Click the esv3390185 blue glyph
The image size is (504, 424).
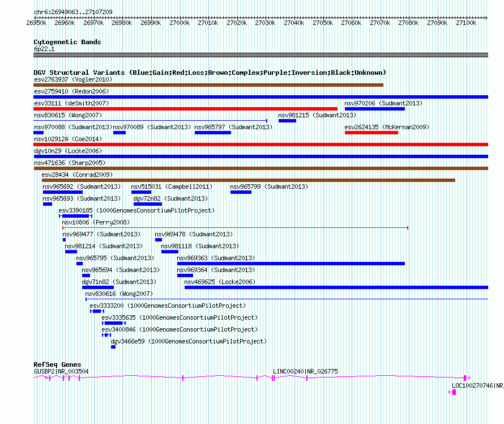coord(75,216)
